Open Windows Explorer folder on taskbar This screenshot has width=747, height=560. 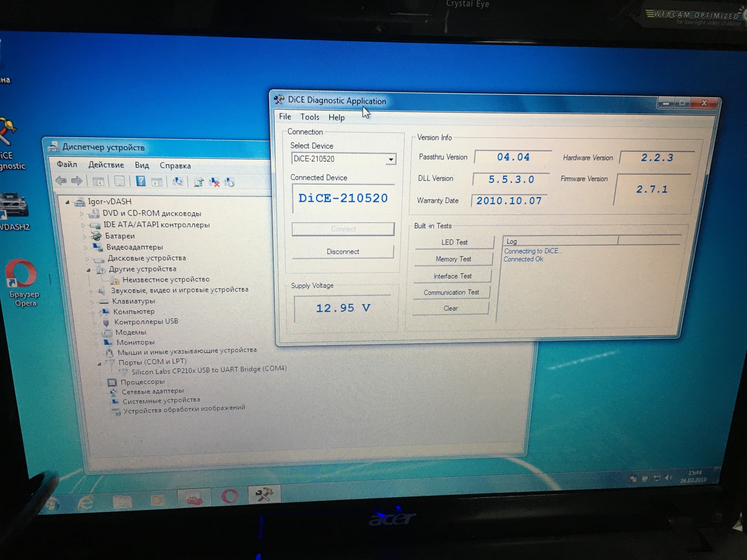(x=122, y=502)
